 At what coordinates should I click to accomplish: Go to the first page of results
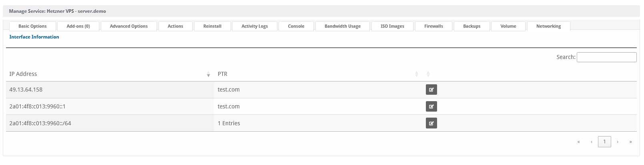(578, 142)
